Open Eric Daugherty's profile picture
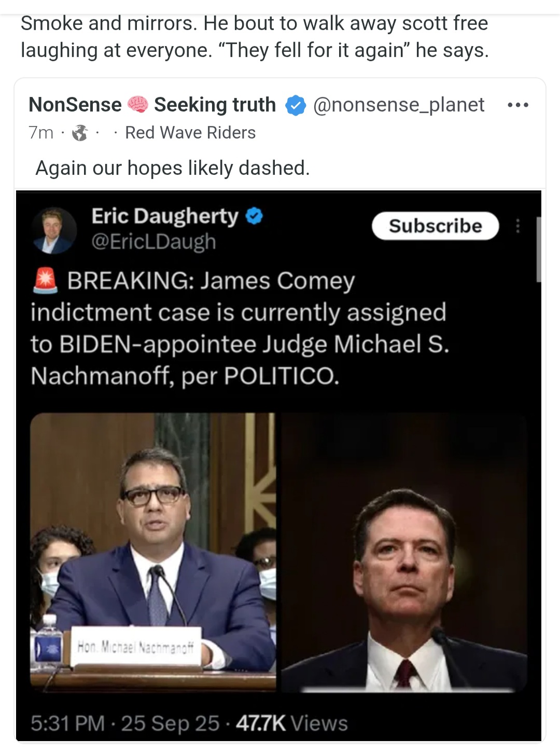The height and width of the screenshot is (753, 560). click(54, 230)
